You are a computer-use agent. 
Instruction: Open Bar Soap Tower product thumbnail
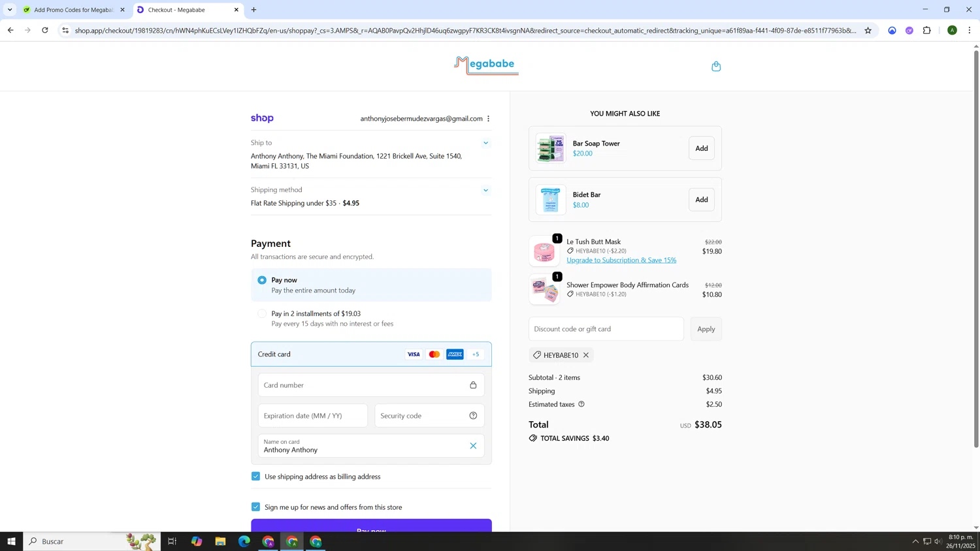click(x=551, y=148)
